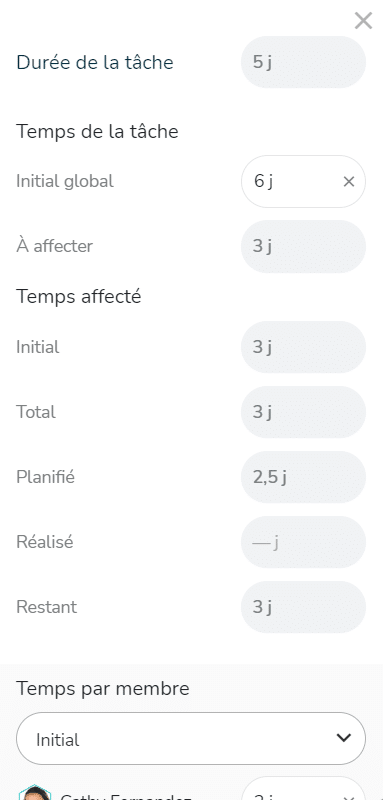383x800 pixels.
Task: Select the Restant 3 j field
Action: tap(303, 607)
